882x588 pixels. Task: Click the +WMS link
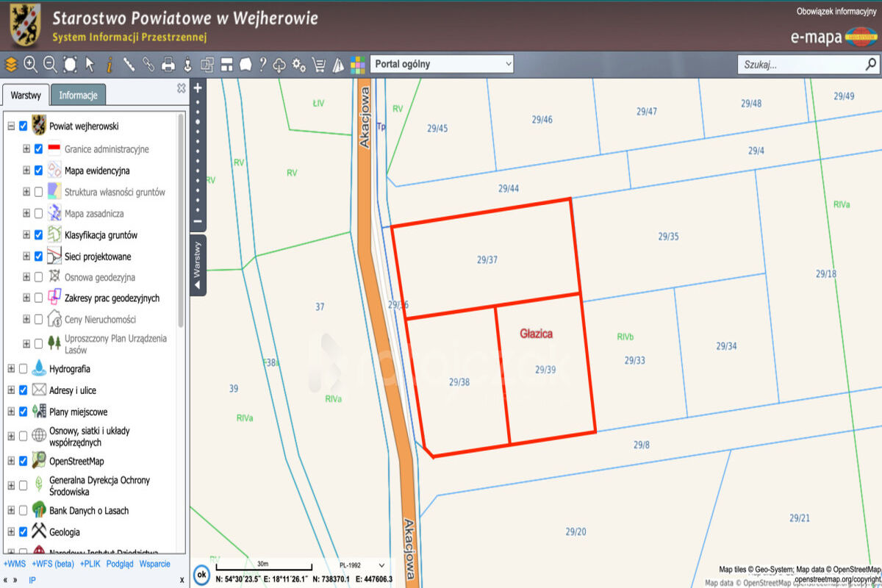(x=14, y=564)
